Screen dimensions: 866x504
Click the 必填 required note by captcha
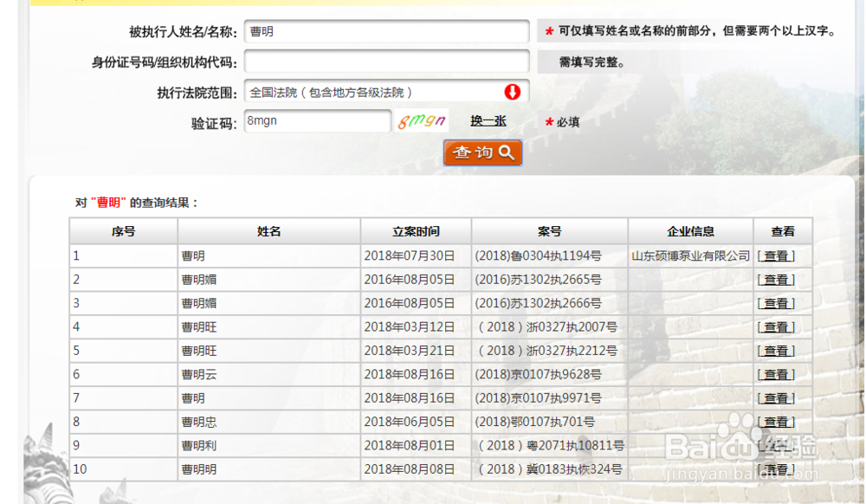(568, 122)
